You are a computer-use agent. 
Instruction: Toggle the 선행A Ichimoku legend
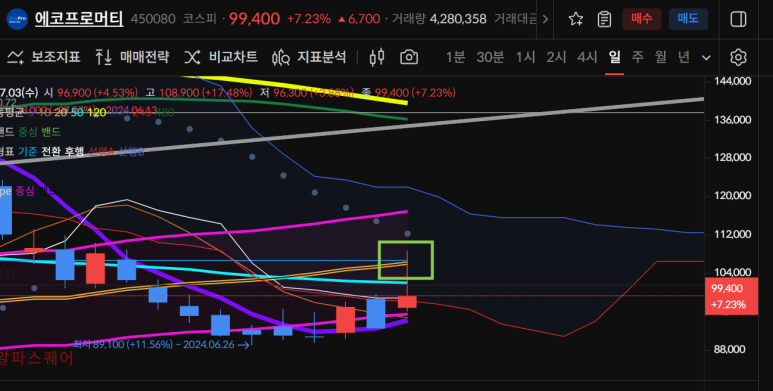pos(101,151)
